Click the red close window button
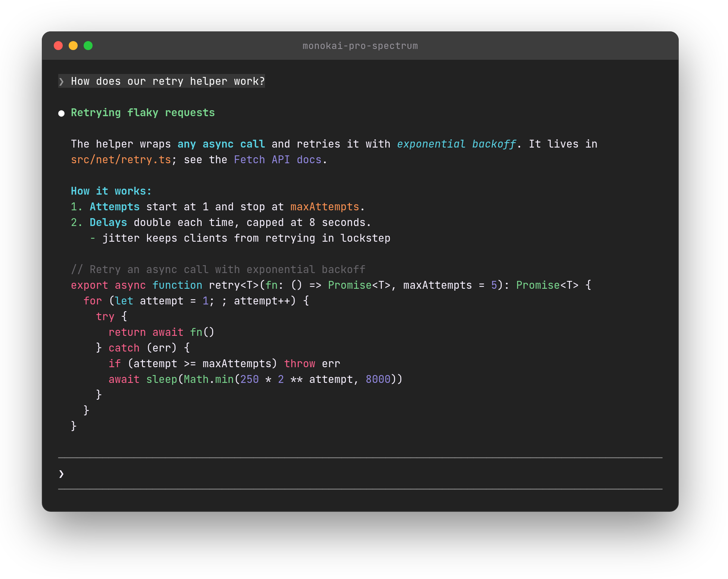 (x=58, y=46)
